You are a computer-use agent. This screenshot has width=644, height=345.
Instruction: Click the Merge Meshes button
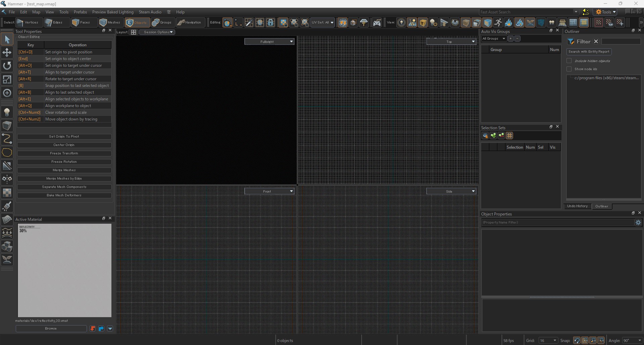coord(64,170)
